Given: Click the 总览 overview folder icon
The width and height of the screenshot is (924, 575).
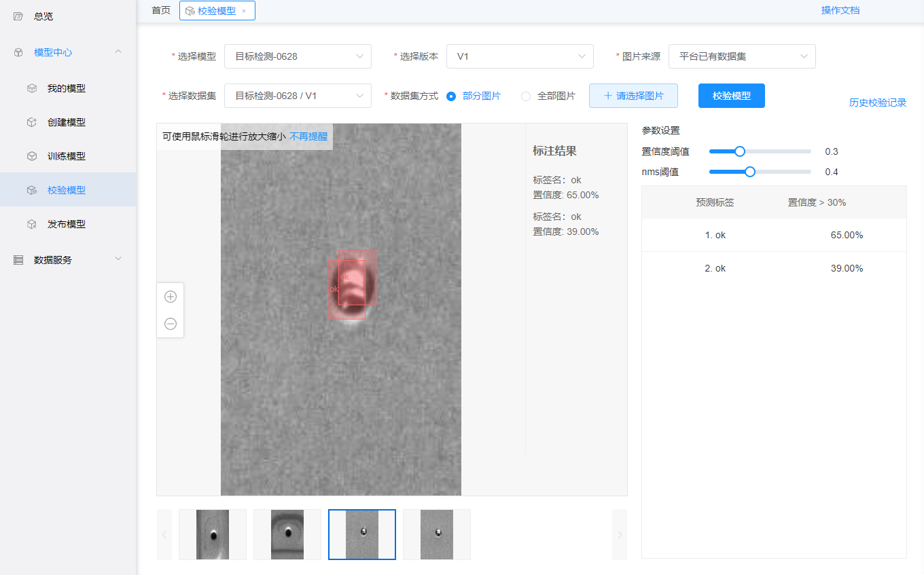Looking at the screenshot, I should 18,16.
